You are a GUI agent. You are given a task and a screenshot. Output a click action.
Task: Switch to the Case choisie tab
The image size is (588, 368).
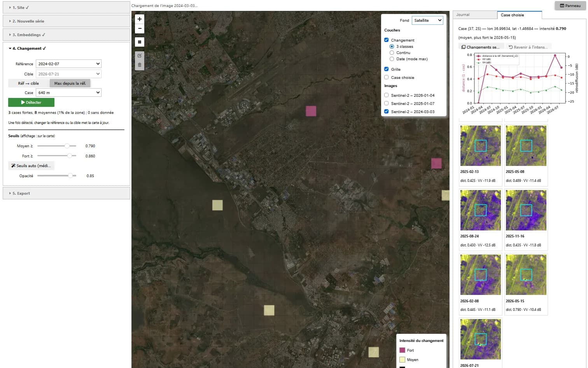point(520,15)
